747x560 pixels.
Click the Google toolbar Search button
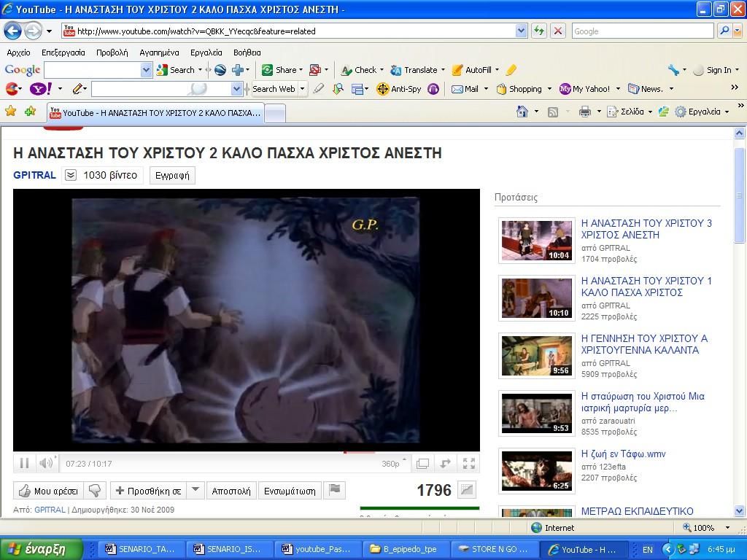tap(176, 70)
